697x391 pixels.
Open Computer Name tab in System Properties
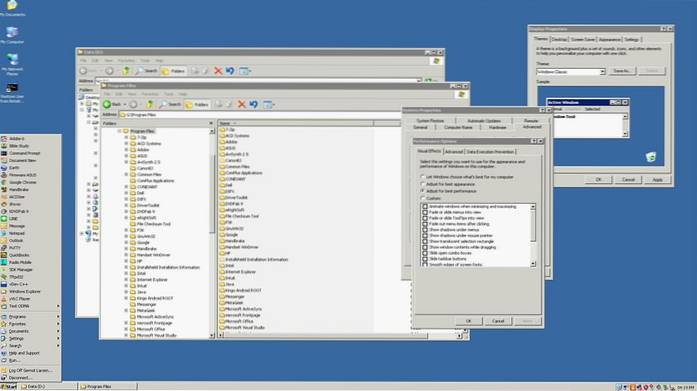click(x=458, y=128)
